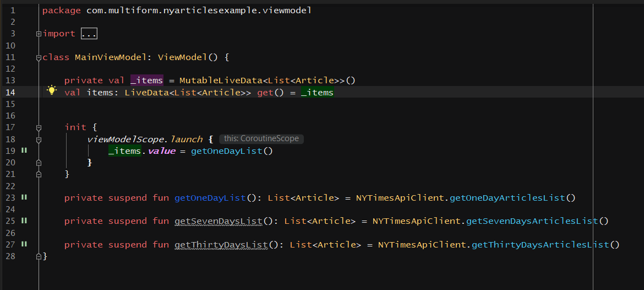The width and height of the screenshot is (644, 290).
Task: Click _items on line 19
Action: pyautogui.click(x=125, y=151)
